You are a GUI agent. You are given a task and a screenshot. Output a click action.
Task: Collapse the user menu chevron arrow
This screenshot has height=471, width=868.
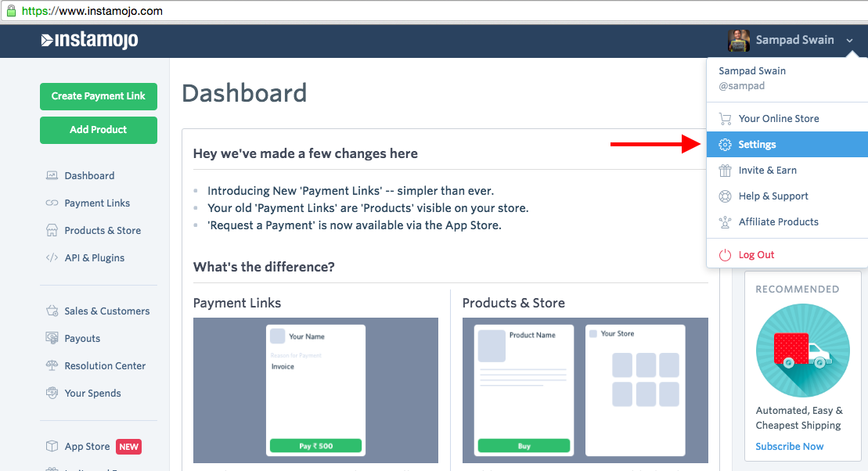coord(850,41)
